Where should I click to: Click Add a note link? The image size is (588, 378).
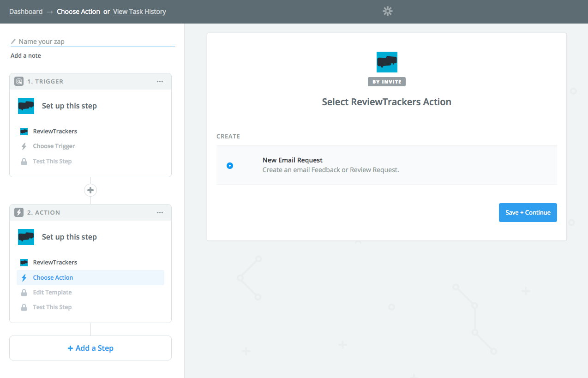pos(26,55)
